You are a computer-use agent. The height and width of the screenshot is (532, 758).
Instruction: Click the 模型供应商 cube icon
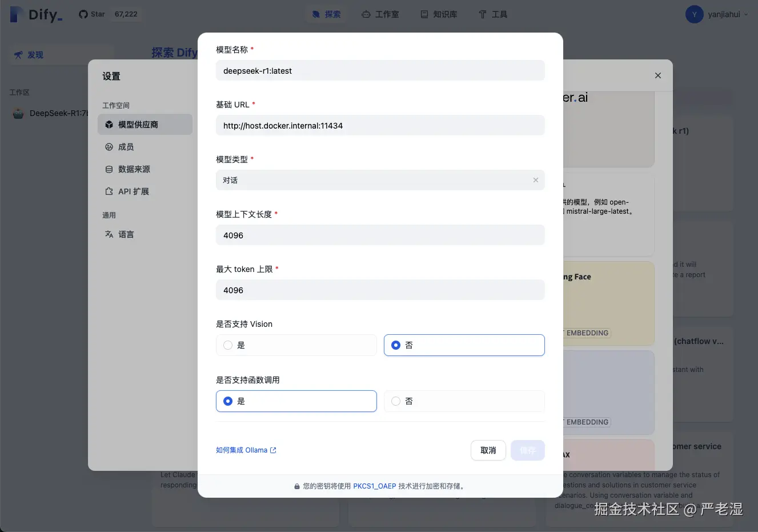(109, 125)
